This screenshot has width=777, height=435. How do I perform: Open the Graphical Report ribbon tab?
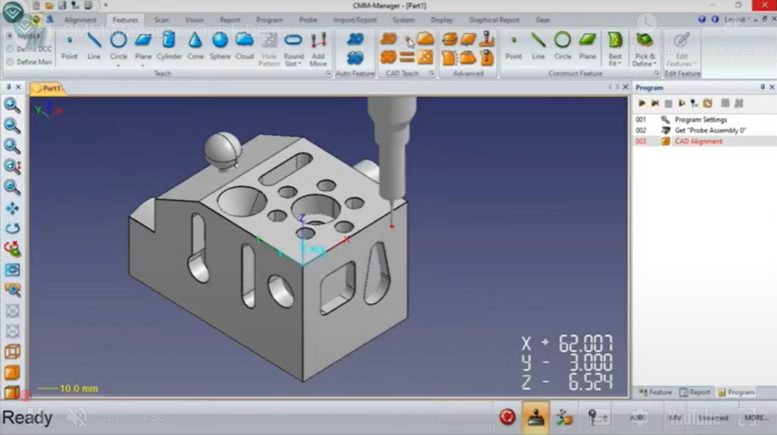494,20
